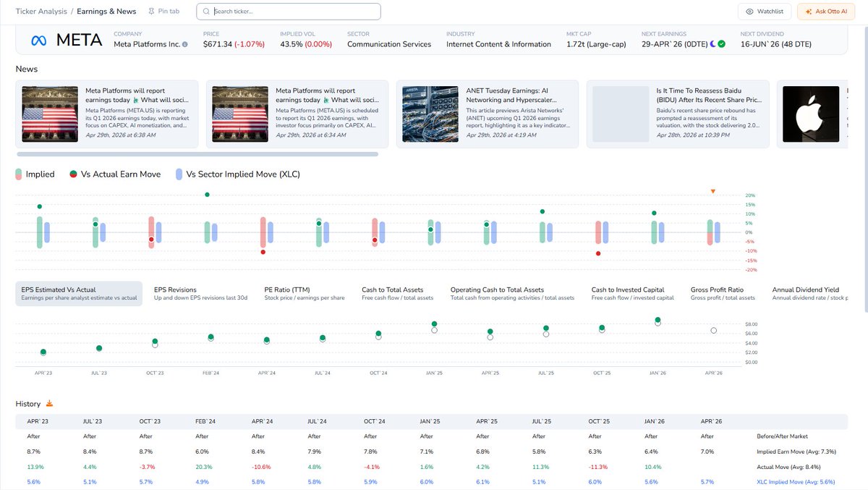This screenshot has height=490, width=868.
Task: Click the moon icon beside next earnings date
Action: (x=712, y=44)
